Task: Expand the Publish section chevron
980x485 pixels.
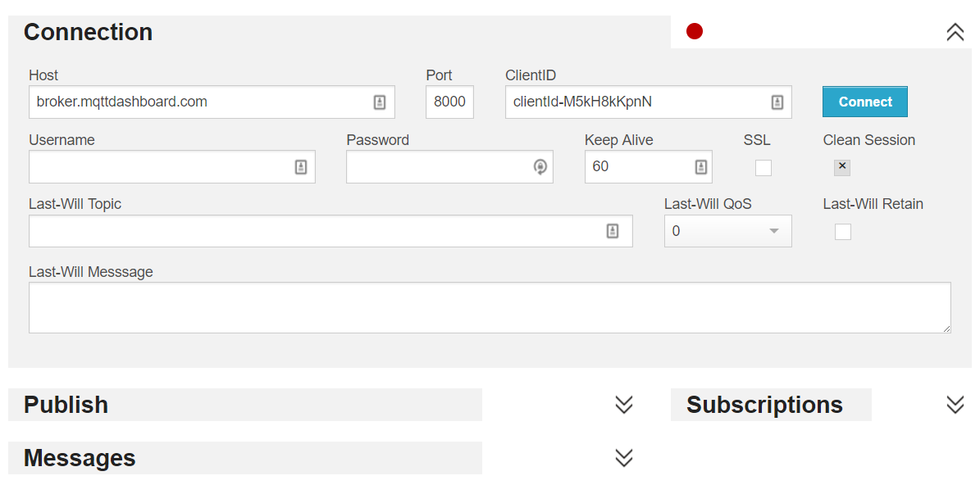Action: (x=624, y=405)
